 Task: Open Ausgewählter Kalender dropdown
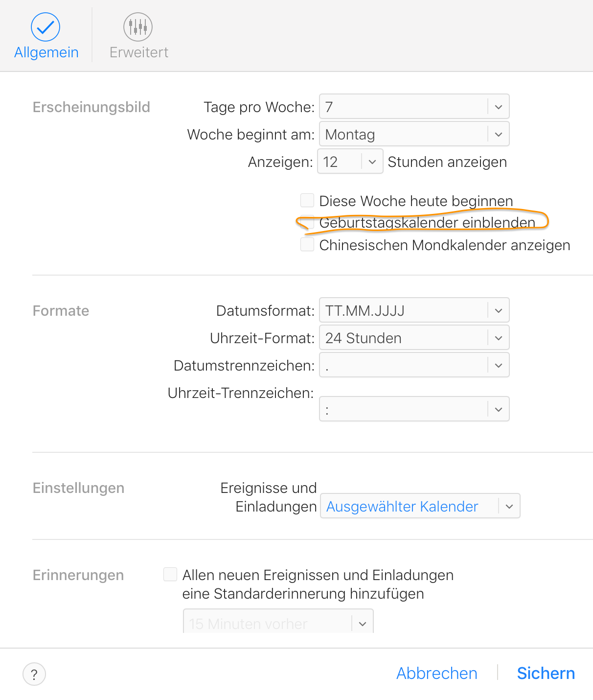pos(420,506)
